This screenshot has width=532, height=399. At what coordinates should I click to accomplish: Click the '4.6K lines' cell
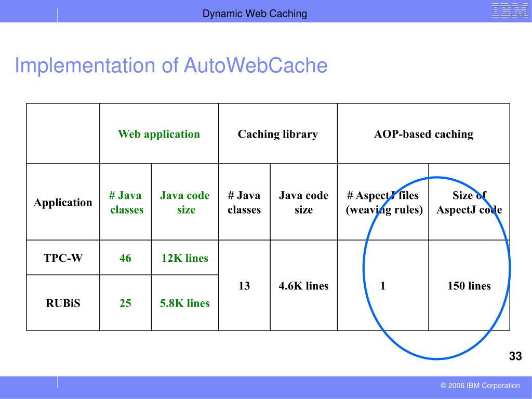(x=303, y=286)
